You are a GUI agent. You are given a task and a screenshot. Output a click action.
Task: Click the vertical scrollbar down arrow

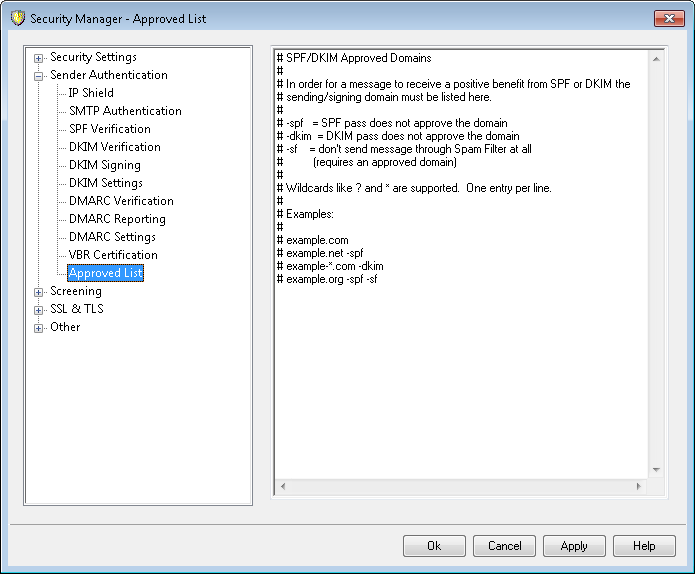657,469
